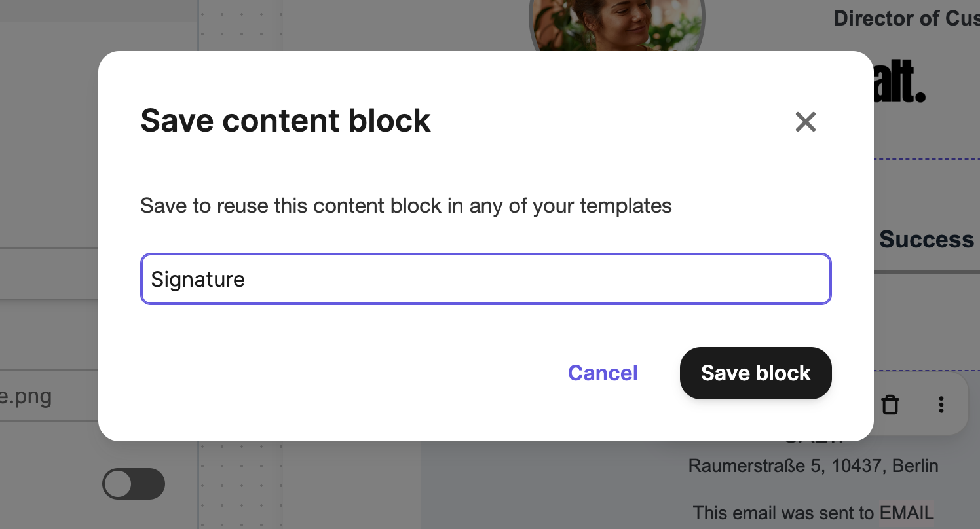Click the Save block button
This screenshot has width=980, height=529.
click(x=755, y=373)
